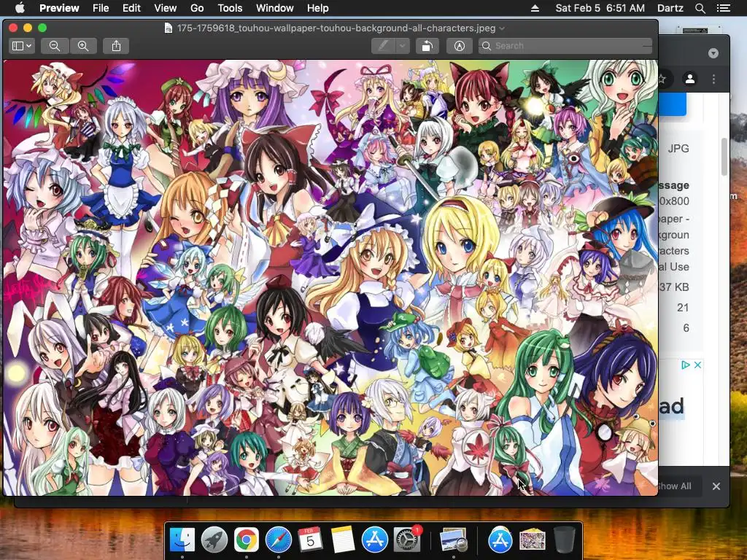The width and height of the screenshot is (747, 560).
Task: Open the sidebar view mode dropdown
Action: pyautogui.click(x=22, y=46)
